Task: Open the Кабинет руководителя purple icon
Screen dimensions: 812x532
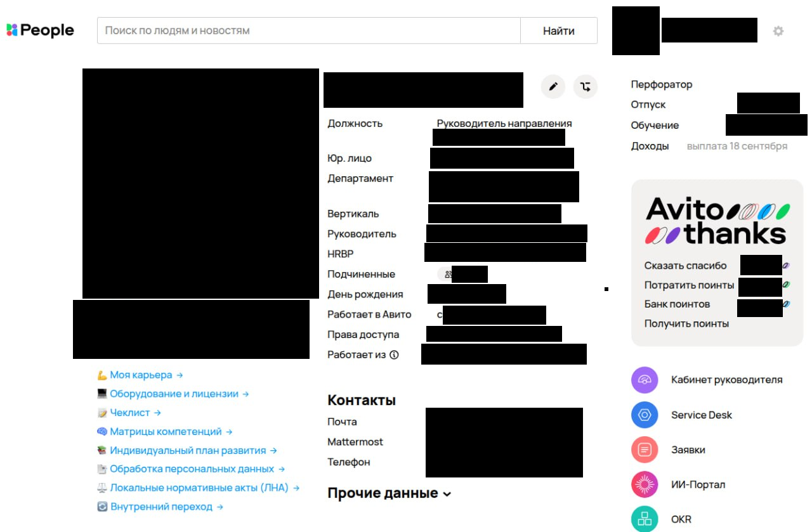Action: (645, 380)
